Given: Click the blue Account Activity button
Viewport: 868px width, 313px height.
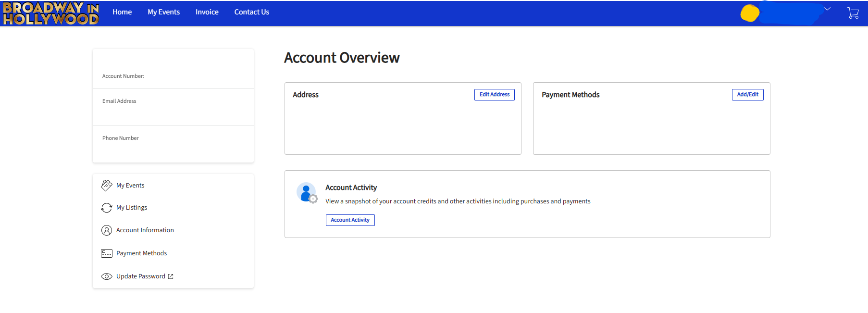Looking at the screenshot, I should pyautogui.click(x=350, y=220).
